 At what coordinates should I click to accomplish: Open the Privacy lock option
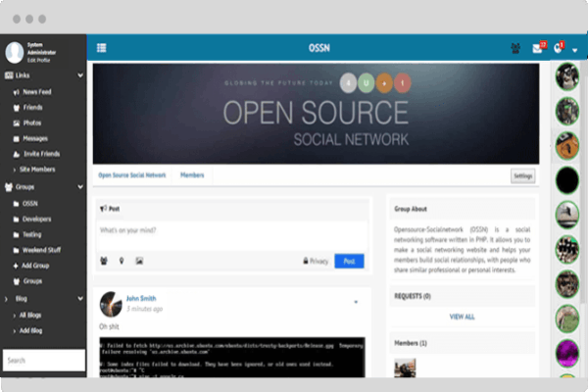click(x=316, y=261)
